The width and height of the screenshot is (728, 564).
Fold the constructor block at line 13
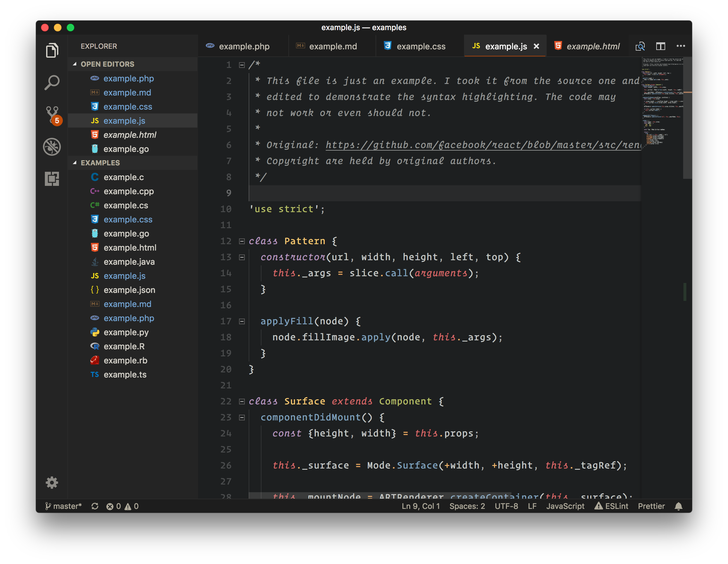[x=242, y=257]
